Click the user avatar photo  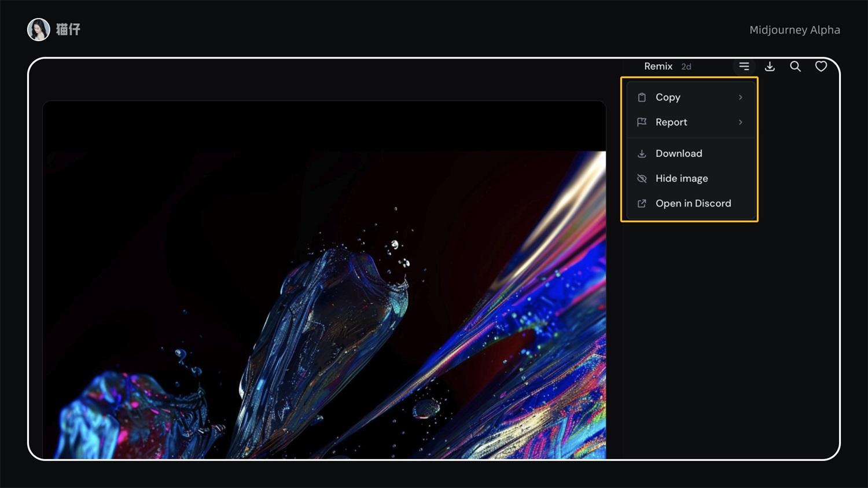[39, 30]
